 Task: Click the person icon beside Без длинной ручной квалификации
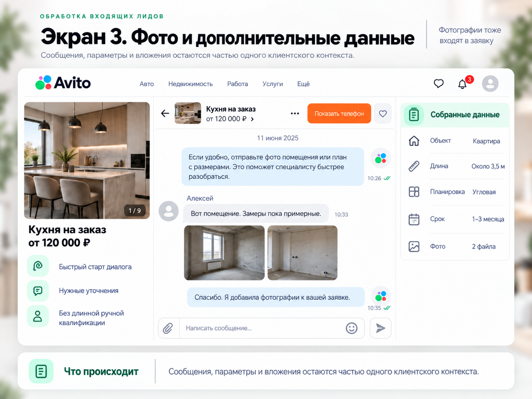38,316
